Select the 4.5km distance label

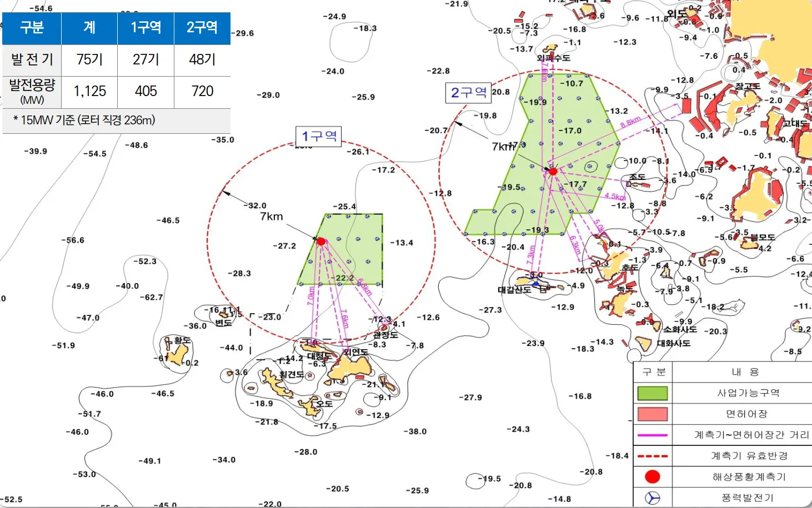click(615, 197)
